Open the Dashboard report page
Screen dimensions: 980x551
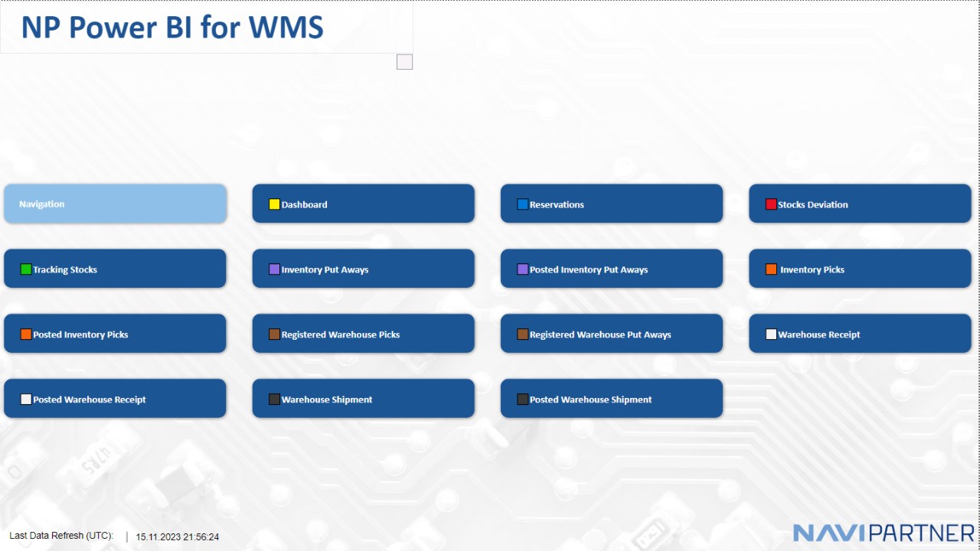click(x=364, y=204)
